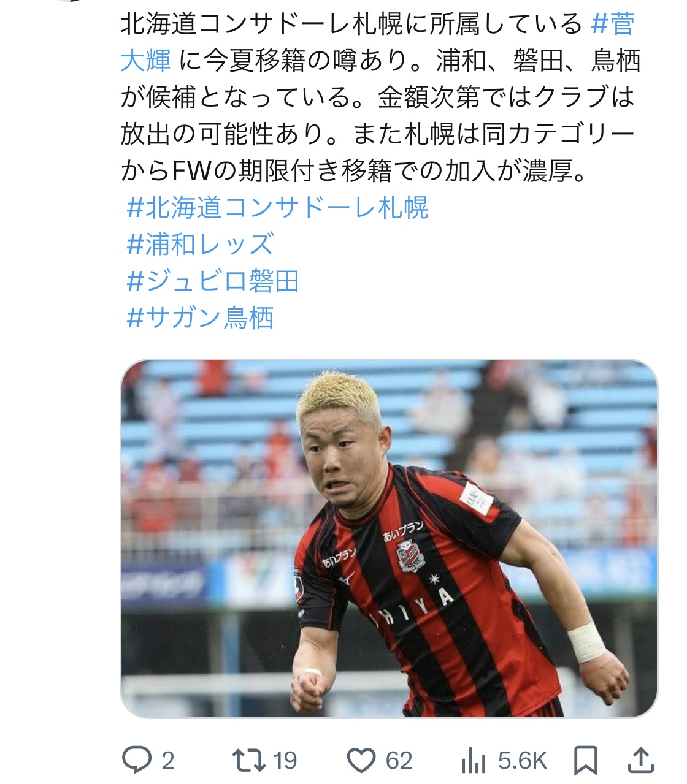The image size is (687, 784).
Task: Open the #ジュビロ磐田 hashtag
Action: click(x=212, y=281)
